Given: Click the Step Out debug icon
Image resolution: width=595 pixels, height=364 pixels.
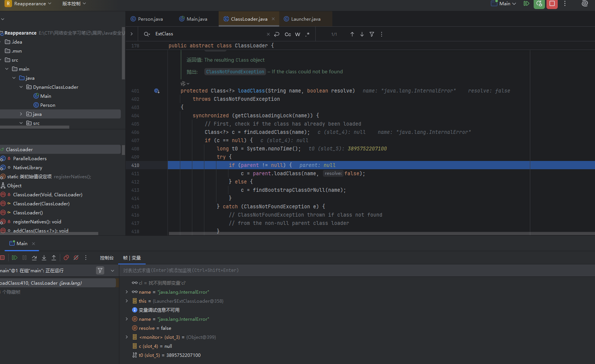Looking at the screenshot, I should [54, 258].
